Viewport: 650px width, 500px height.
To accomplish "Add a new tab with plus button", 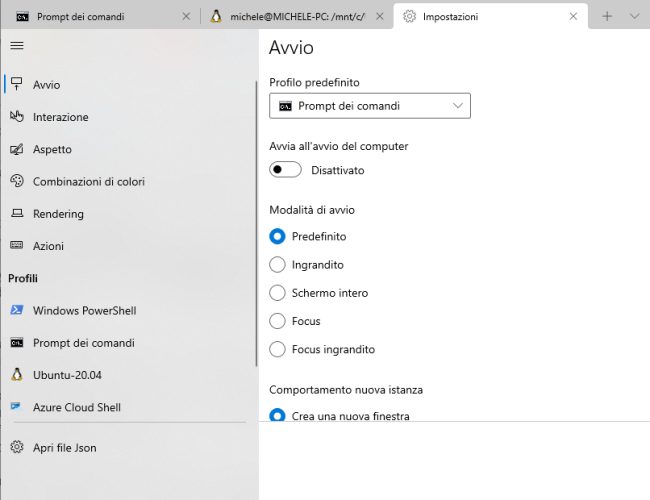I will (x=607, y=17).
